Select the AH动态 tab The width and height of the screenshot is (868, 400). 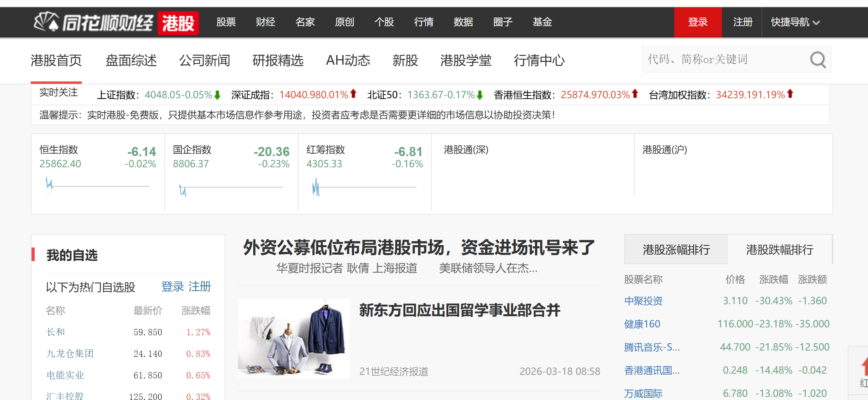pos(348,60)
